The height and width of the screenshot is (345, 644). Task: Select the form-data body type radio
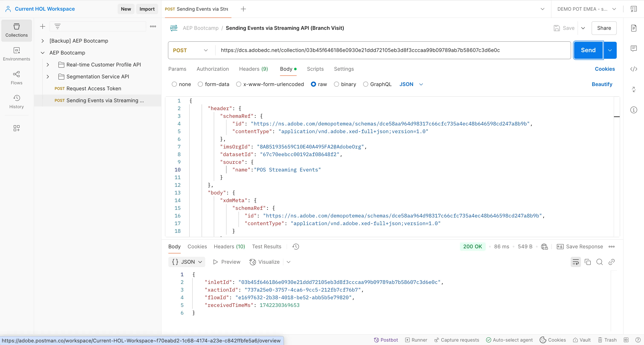click(200, 84)
